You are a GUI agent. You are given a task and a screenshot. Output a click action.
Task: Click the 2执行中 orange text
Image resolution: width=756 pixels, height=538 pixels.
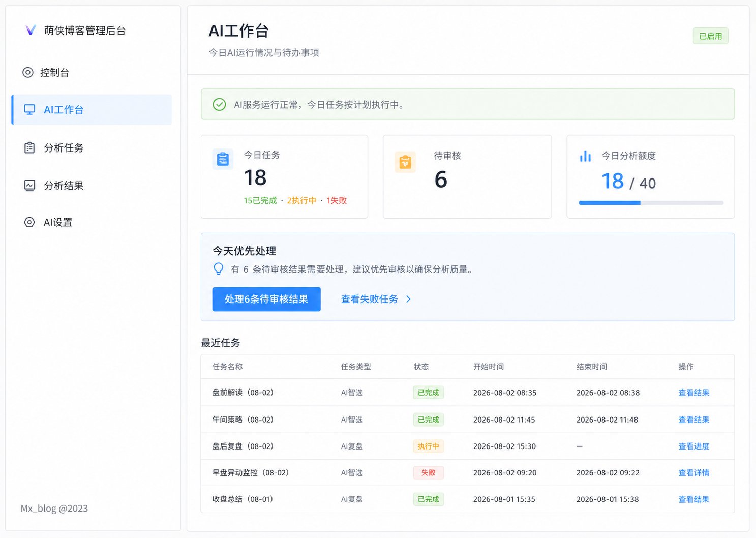click(301, 200)
